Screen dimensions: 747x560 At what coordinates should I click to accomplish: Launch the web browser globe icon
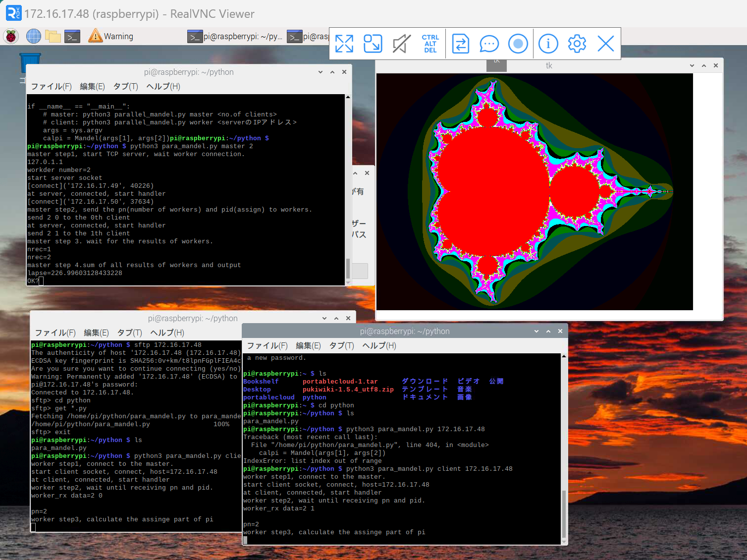33,36
